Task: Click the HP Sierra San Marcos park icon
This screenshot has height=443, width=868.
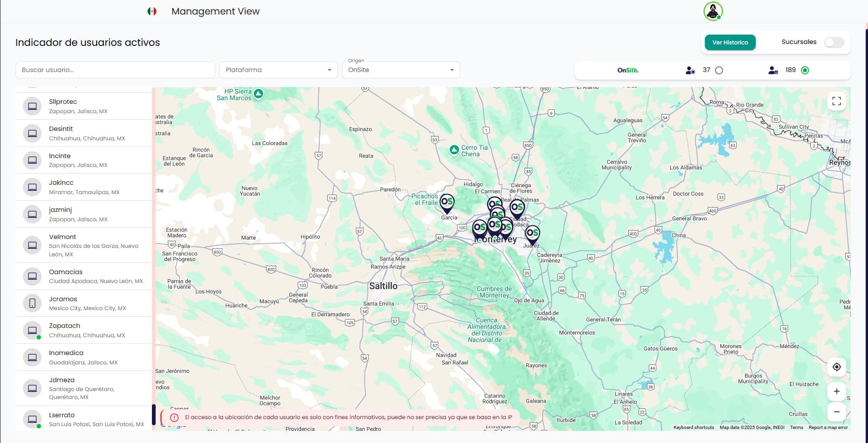Action: coord(258,94)
